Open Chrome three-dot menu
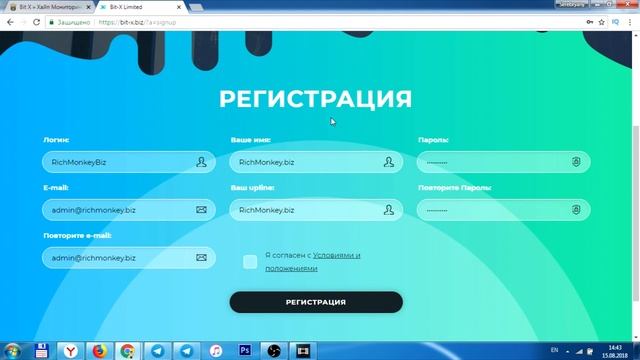The width and height of the screenshot is (640, 360). (630, 22)
